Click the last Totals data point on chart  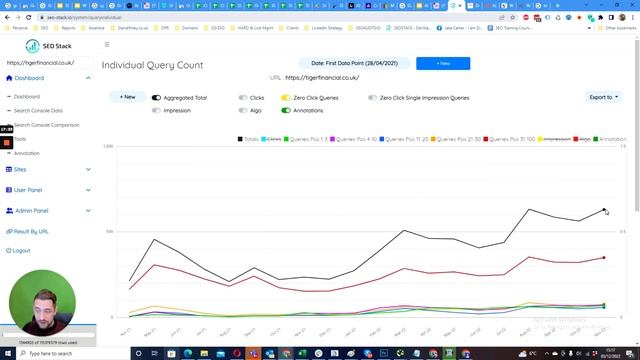point(604,210)
